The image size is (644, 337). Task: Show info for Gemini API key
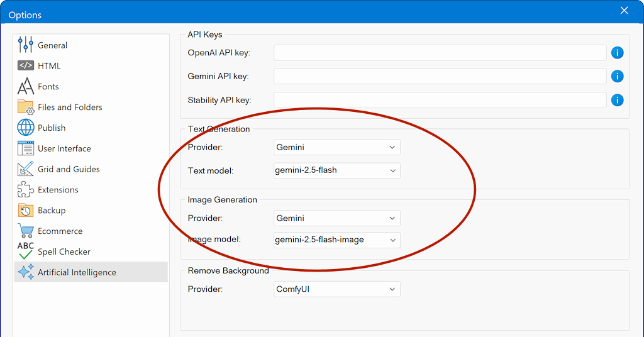(x=617, y=76)
